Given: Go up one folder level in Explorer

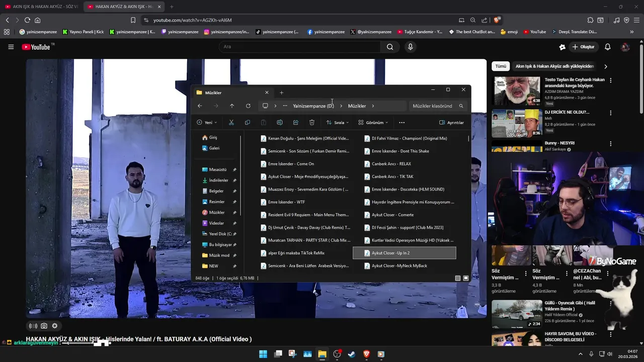Looking at the screenshot, I should (x=232, y=106).
